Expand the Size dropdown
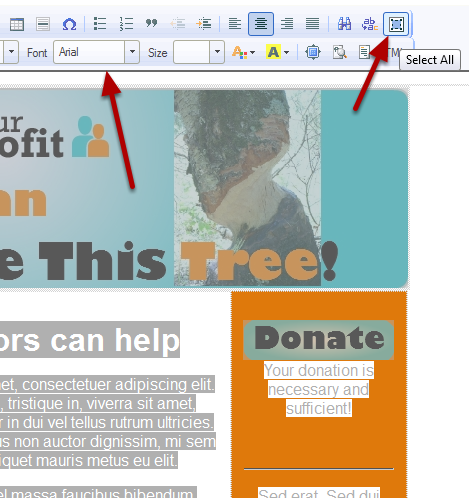 click(x=217, y=52)
